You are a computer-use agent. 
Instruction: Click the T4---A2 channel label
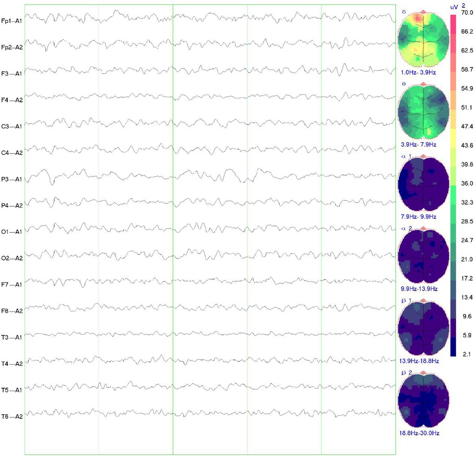[x=12, y=364]
